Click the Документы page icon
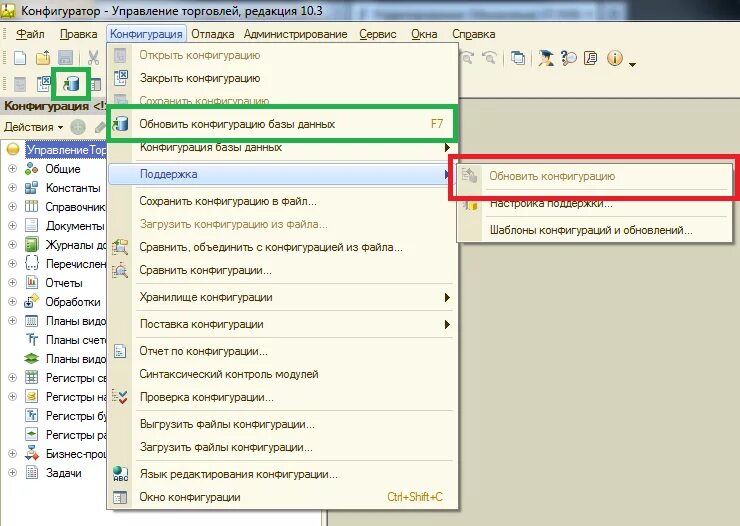This screenshot has height=526, width=740. point(32,225)
